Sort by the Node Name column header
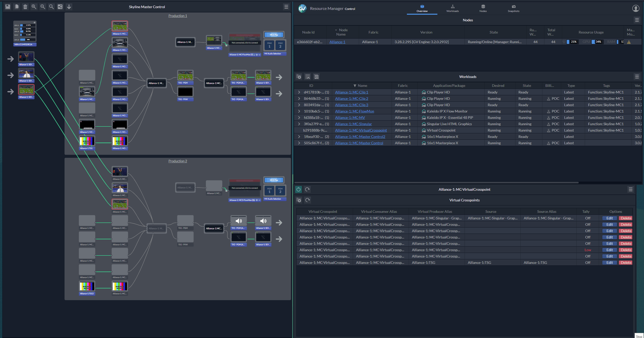Viewport: 644px width, 338px height. [x=343, y=32]
